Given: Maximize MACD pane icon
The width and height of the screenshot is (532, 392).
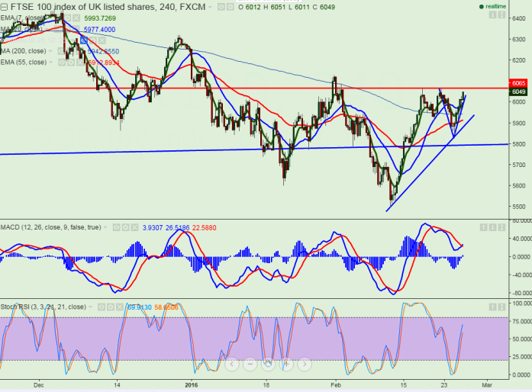Looking at the screenshot, I should pos(501,227).
